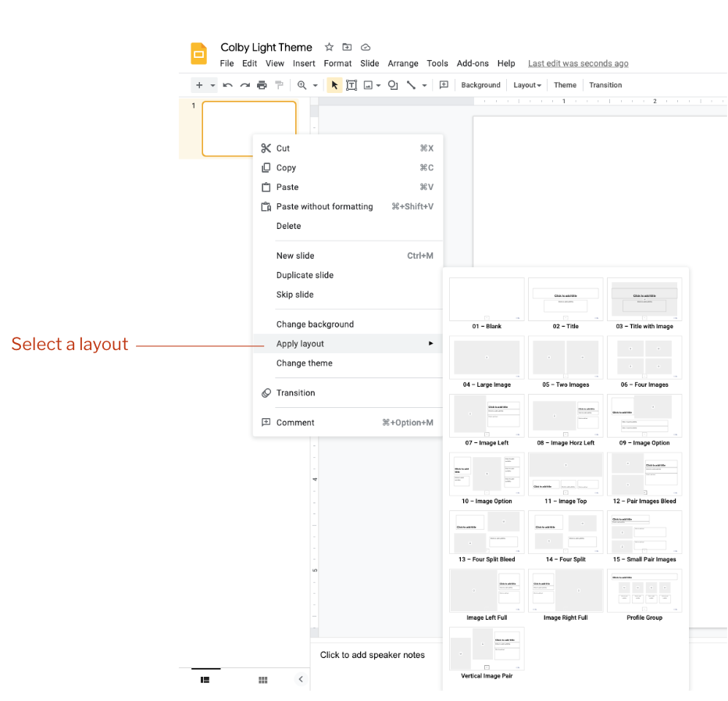The height and width of the screenshot is (701, 728).
Task: Choose Duplicate slide
Action: [x=348, y=275]
